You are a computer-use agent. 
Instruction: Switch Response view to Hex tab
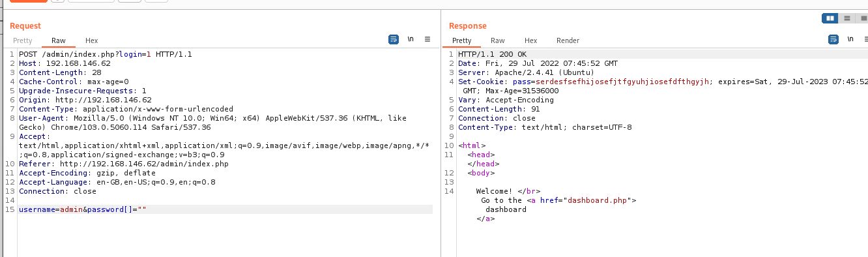[x=531, y=40]
